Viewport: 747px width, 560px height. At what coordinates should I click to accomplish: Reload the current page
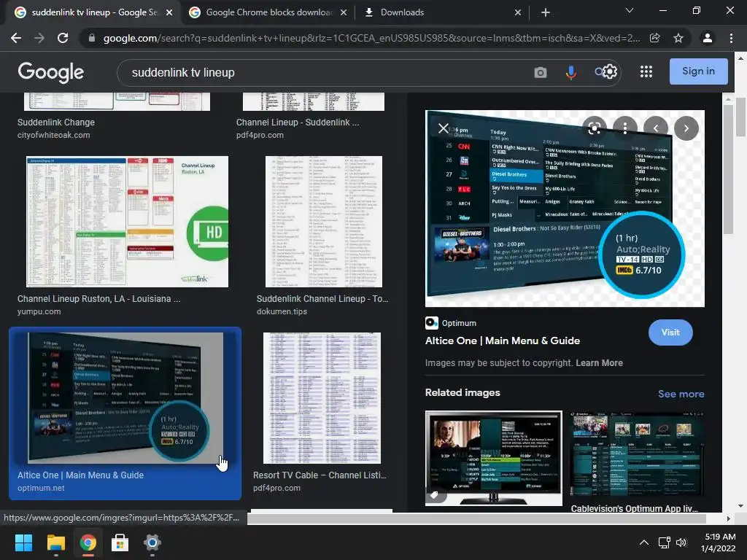click(63, 38)
